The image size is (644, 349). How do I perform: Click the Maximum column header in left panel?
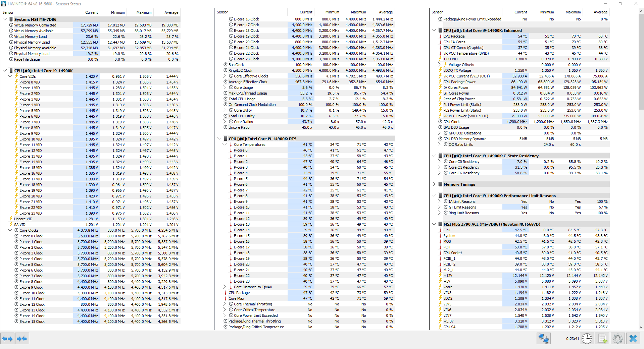click(144, 12)
